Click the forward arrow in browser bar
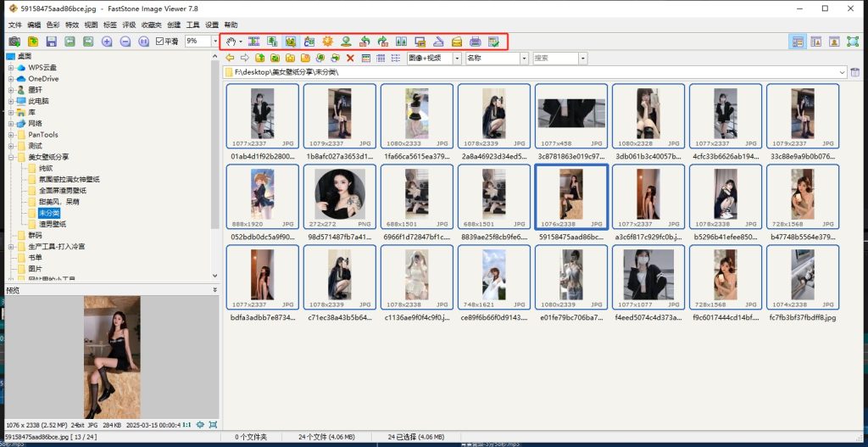 click(245, 59)
